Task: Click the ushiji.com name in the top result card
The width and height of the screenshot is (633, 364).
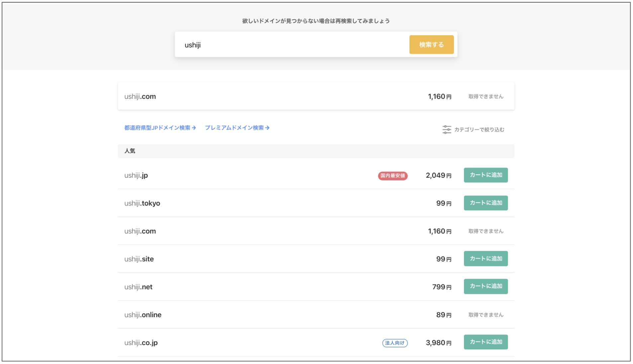Action: click(140, 97)
